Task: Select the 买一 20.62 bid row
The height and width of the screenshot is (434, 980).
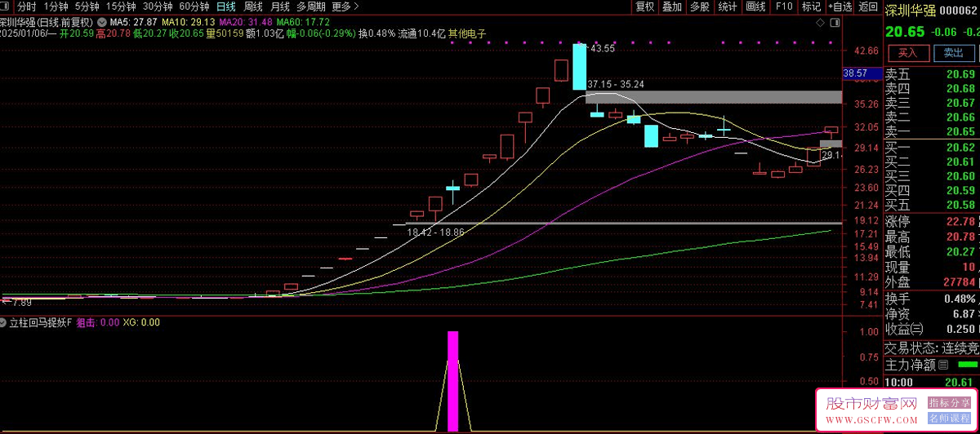Action: click(x=932, y=148)
